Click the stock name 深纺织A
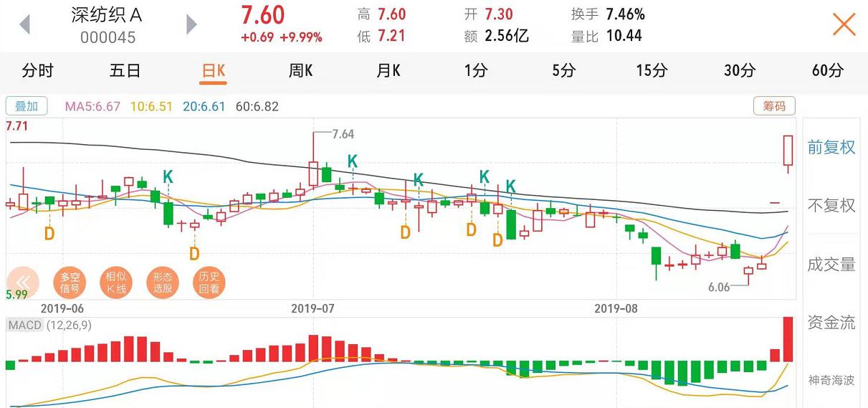The height and width of the screenshot is (408, 868). (x=107, y=14)
